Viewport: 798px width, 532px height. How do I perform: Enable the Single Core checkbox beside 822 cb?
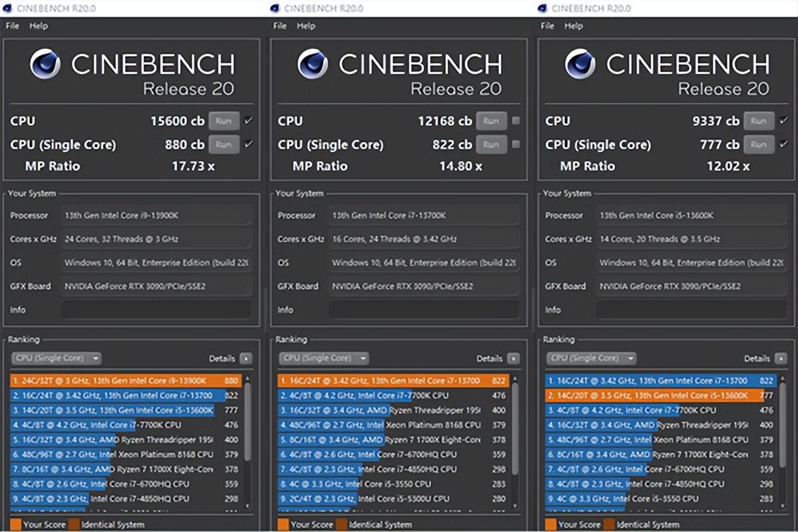click(516, 144)
